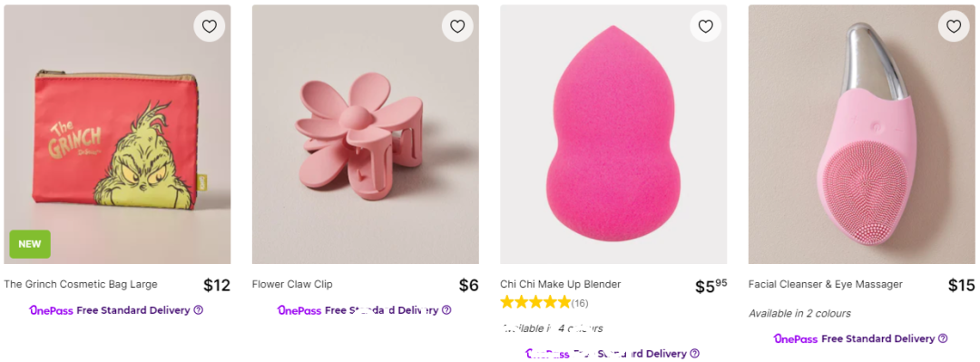This screenshot has width=980, height=362.
Task: Open the pink Flower Claw Clip image
Action: [366, 134]
